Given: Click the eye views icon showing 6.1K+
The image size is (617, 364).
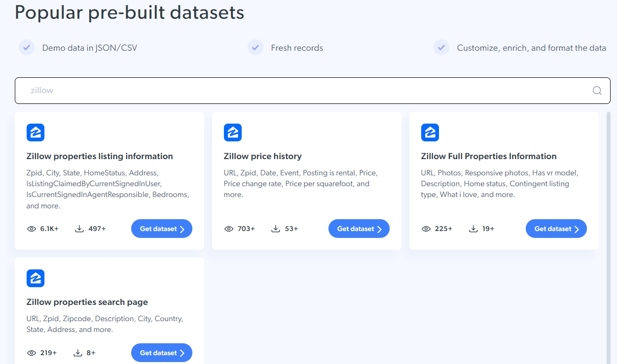Looking at the screenshot, I should (x=32, y=228).
